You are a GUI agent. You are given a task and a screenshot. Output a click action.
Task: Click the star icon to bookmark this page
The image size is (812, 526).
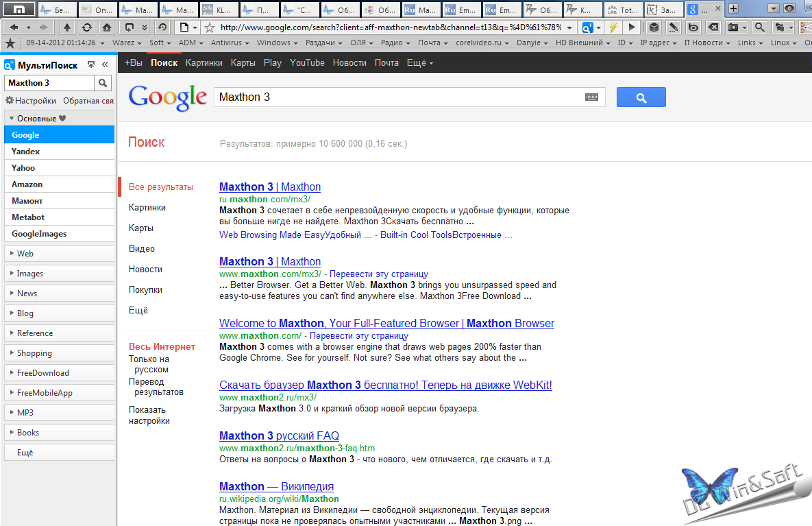coord(210,27)
